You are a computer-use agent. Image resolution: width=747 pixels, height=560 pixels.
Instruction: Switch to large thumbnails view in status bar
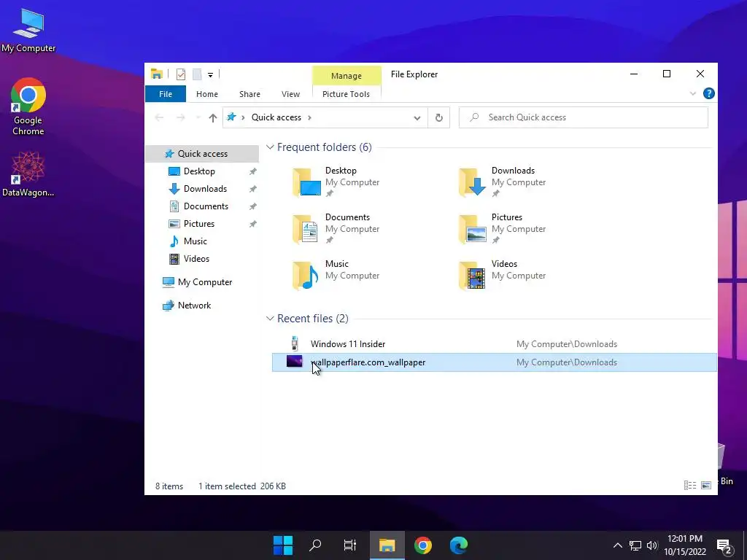pos(706,485)
